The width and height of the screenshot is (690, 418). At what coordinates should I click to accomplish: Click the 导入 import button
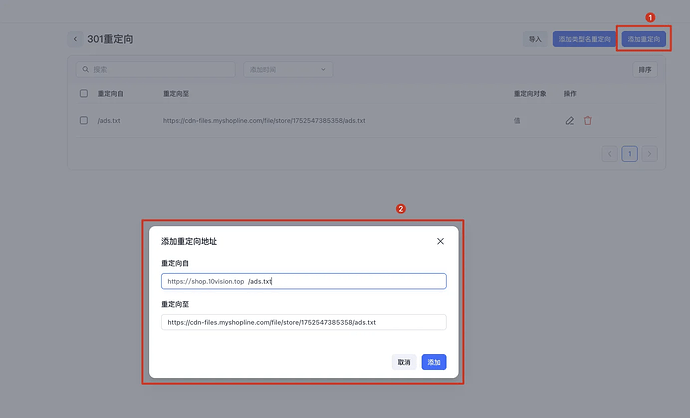(535, 39)
